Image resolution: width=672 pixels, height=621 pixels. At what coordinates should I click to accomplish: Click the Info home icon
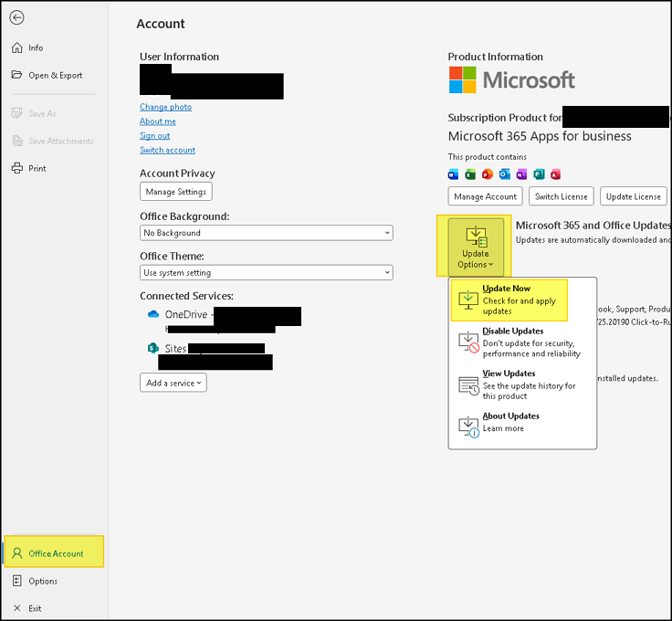click(17, 47)
